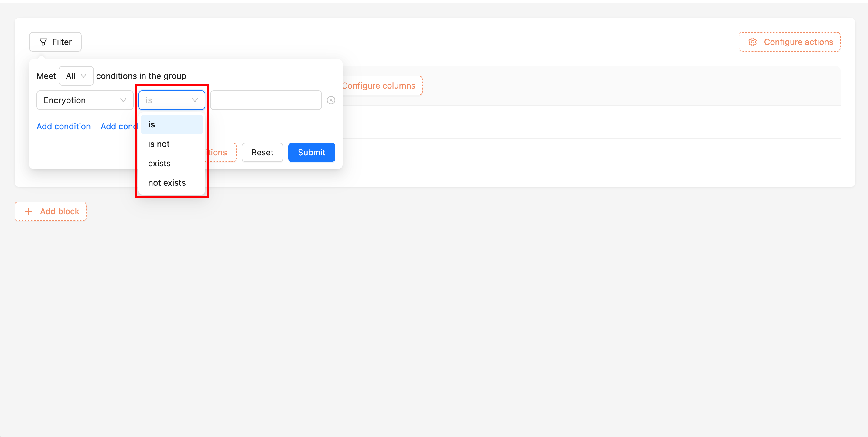Choose the 'exists' operator option
This screenshot has height=437, width=868.
pyautogui.click(x=172, y=163)
